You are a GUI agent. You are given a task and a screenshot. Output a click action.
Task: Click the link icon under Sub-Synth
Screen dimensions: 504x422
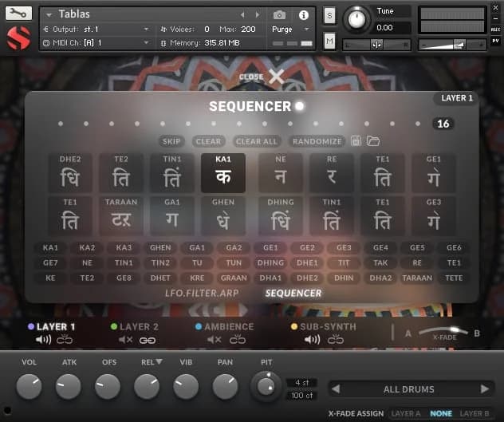pyautogui.click(x=336, y=340)
